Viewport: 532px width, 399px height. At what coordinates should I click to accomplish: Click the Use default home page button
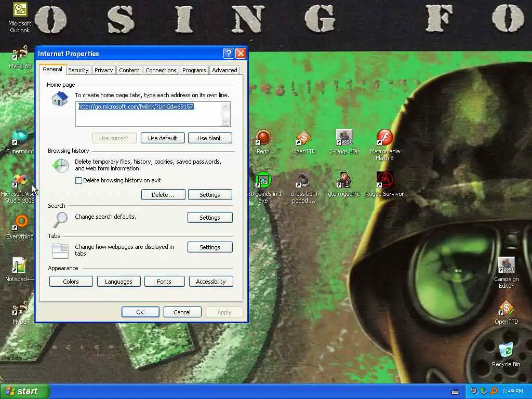pyautogui.click(x=163, y=138)
